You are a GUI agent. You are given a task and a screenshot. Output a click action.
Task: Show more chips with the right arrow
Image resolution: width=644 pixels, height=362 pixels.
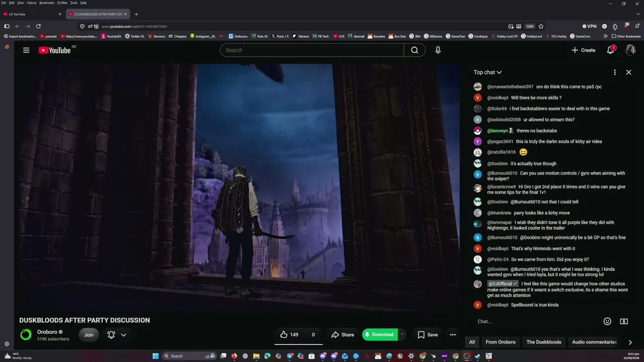point(630,342)
